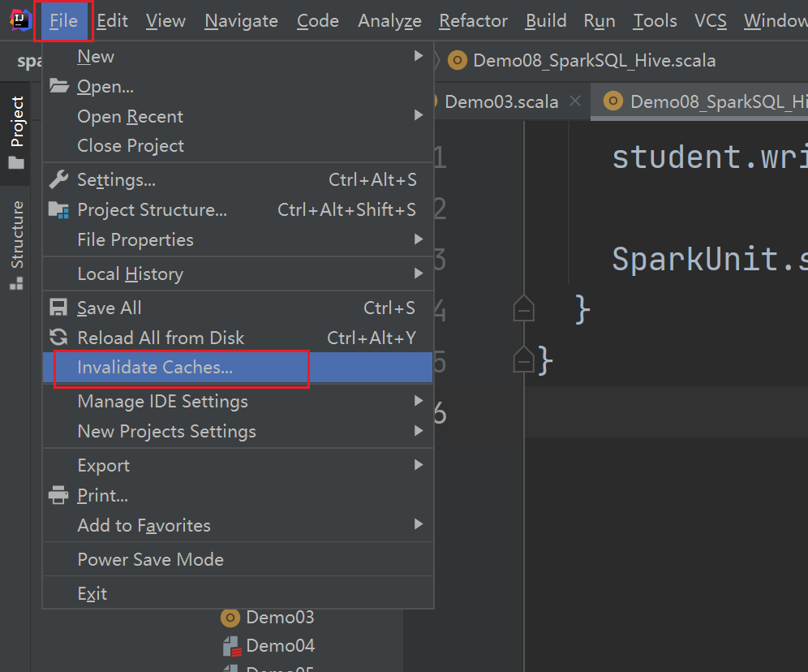Toggle the Structure tool window
The image size is (808, 672).
tap(17, 245)
